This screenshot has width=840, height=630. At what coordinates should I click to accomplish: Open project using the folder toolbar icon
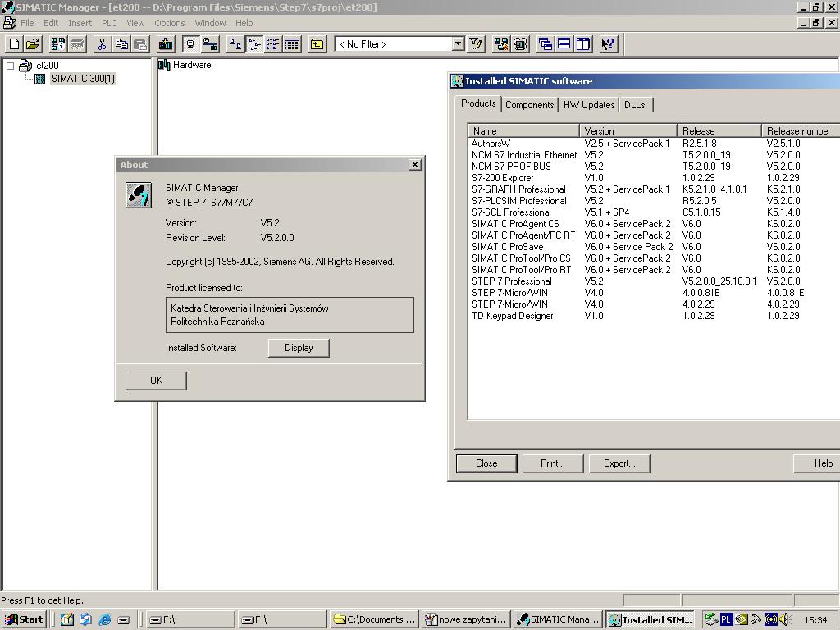(33, 44)
